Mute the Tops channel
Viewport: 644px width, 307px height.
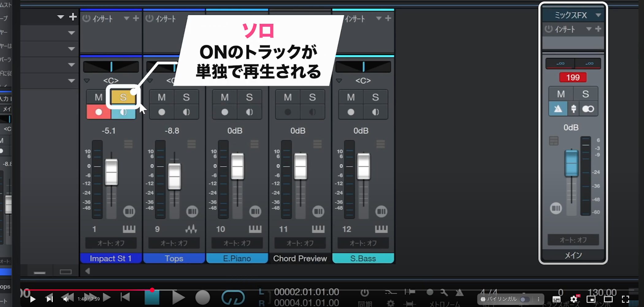[162, 97]
